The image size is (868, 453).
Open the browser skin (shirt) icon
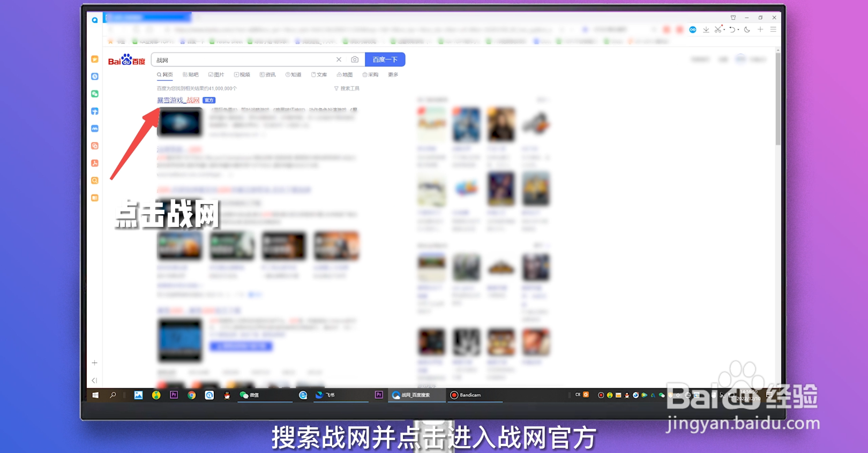tap(733, 18)
